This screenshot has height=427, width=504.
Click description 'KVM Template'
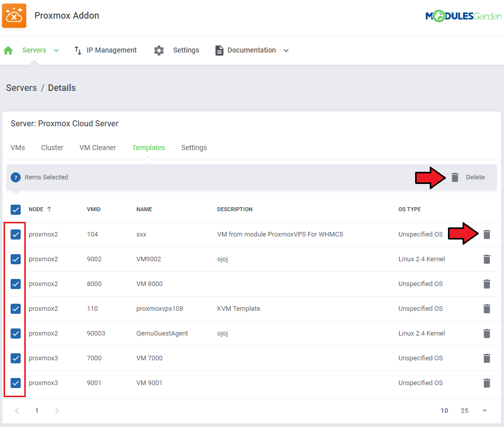pyautogui.click(x=238, y=309)
